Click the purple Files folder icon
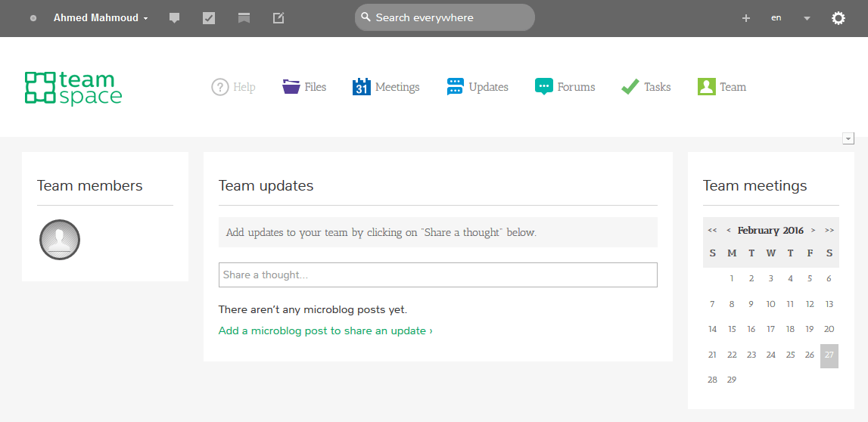 click(291, 87)
